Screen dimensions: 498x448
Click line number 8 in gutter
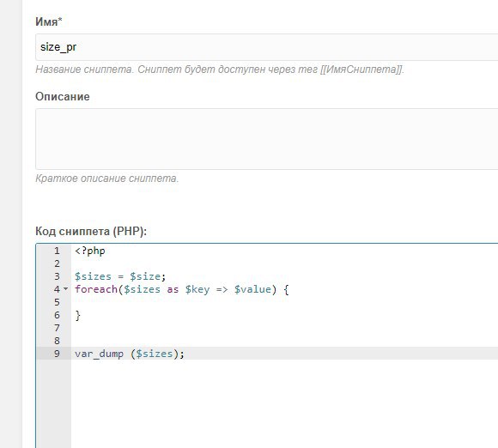coord(57,341)
